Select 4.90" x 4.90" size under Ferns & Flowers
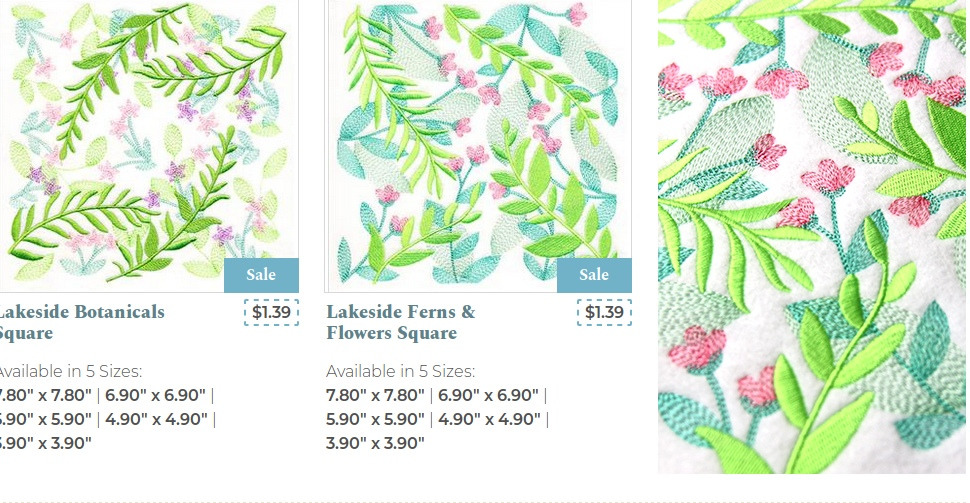Screen dimensions: 970x503 point(489,419)
